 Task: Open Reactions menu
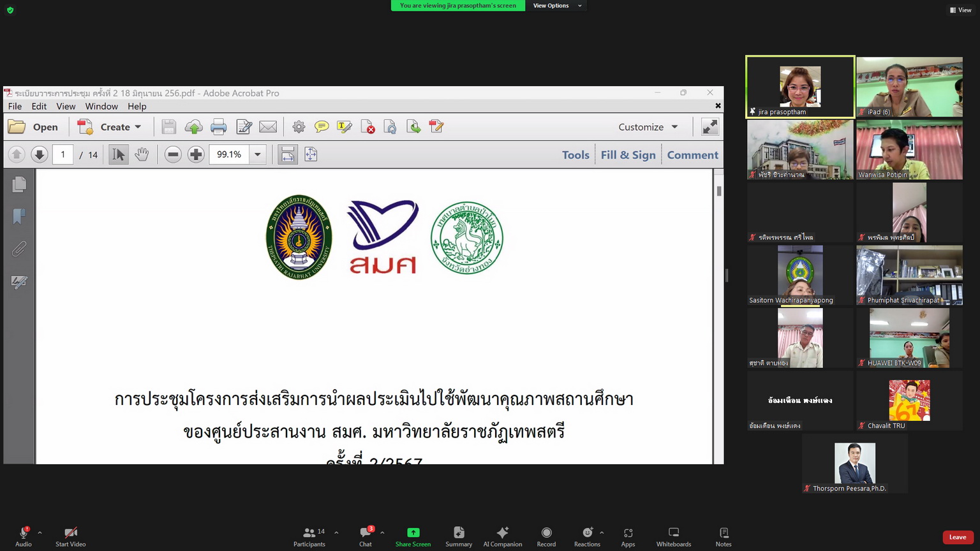point(587,536)
